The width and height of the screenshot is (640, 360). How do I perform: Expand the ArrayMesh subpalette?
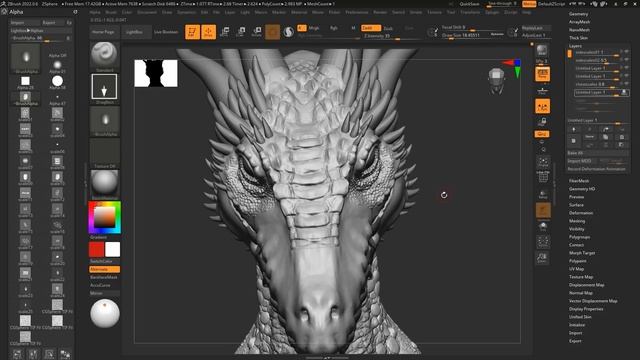pyautogui.click(x=580, y=22)
